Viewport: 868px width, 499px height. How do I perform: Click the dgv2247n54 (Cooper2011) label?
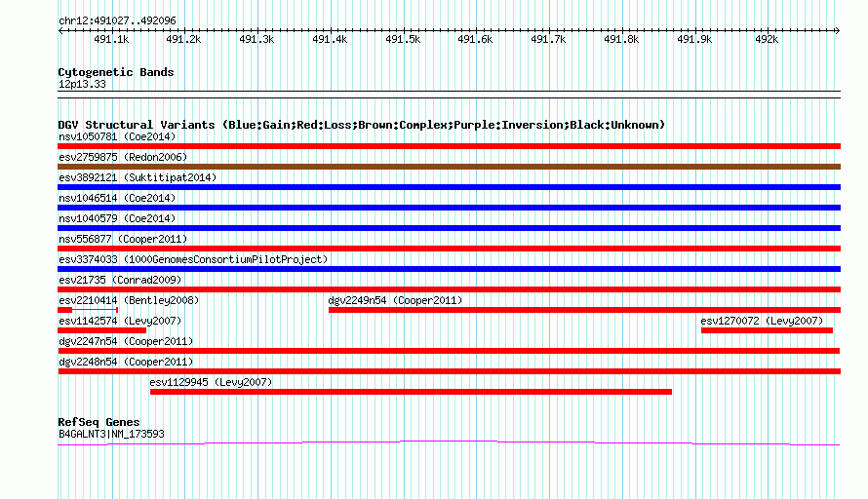pyautogui.click(x=126, y=341)
